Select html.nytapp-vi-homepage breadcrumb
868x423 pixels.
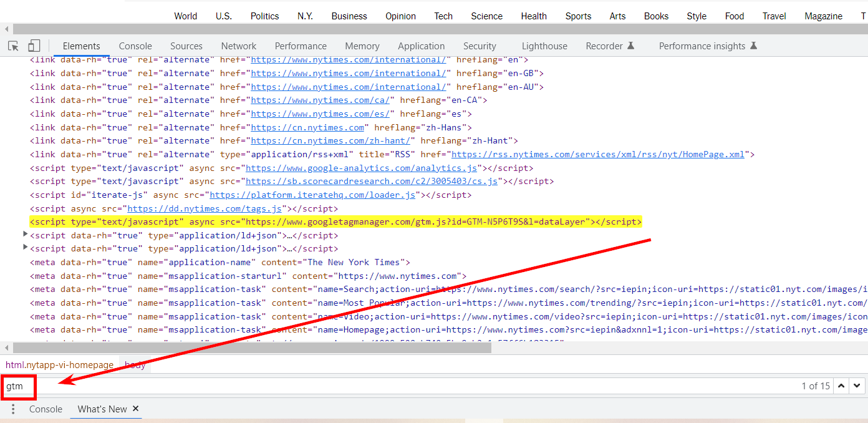[60, 365]
